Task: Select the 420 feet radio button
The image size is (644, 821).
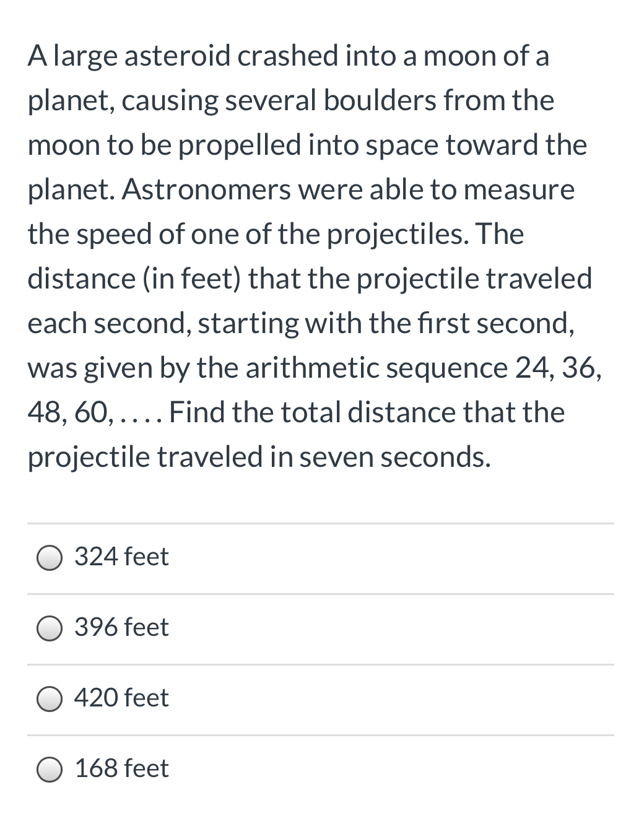Action: [50, 699]
